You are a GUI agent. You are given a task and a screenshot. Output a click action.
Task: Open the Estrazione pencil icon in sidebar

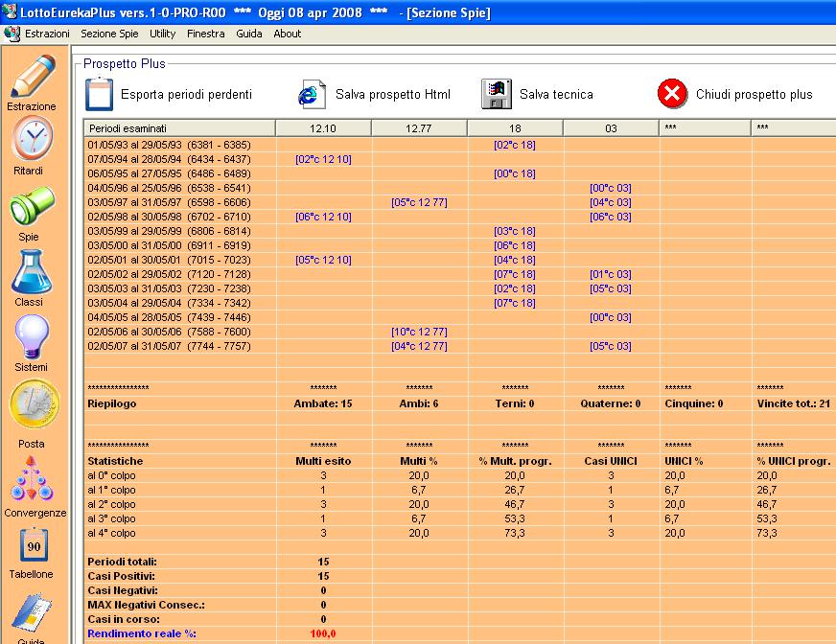pyautogui.click(x=33, y=77)
